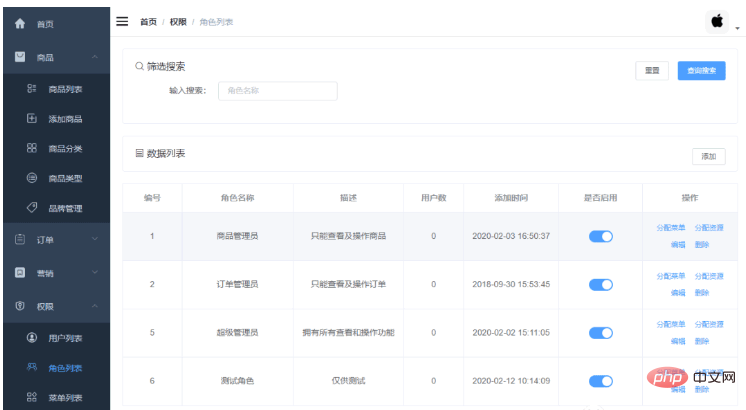Click 分配菜单 for 超级管理员
This screenshot has width=746, height=410.
click(671, 324)
